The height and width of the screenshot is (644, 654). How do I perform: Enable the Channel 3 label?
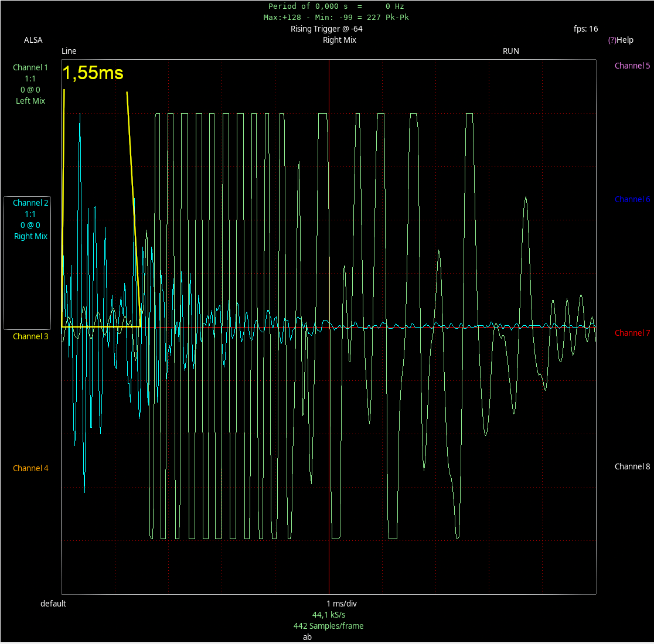tap(30, 336)
